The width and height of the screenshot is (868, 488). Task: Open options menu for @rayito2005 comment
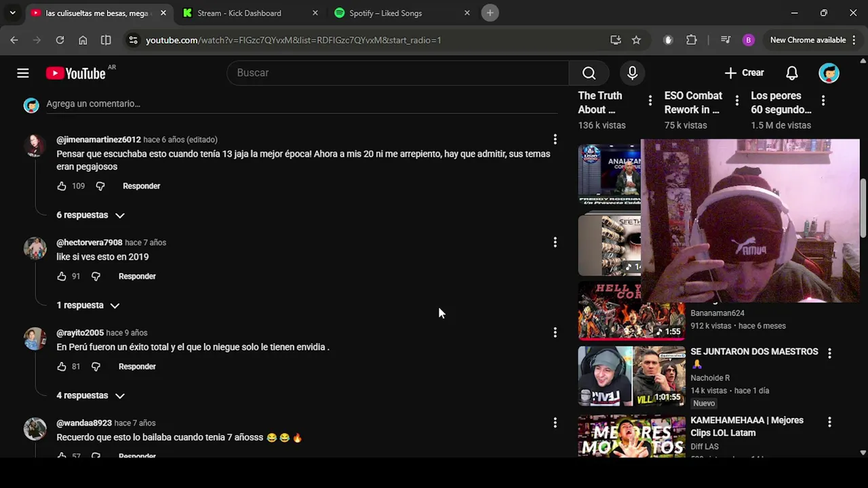pos(555,333)
